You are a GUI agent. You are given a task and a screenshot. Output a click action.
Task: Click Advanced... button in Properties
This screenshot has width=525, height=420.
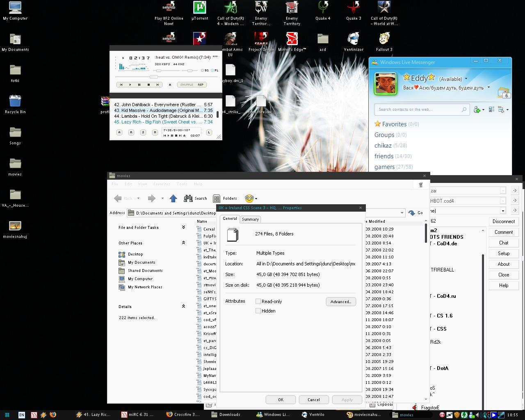click(341, 301)
